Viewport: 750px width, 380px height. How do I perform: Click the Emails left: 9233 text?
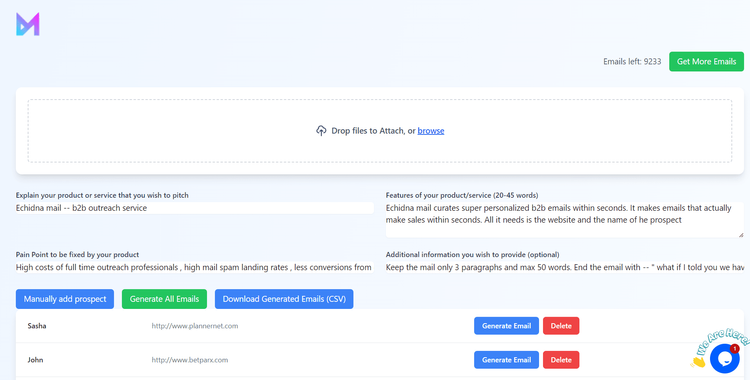coord(632,62)
